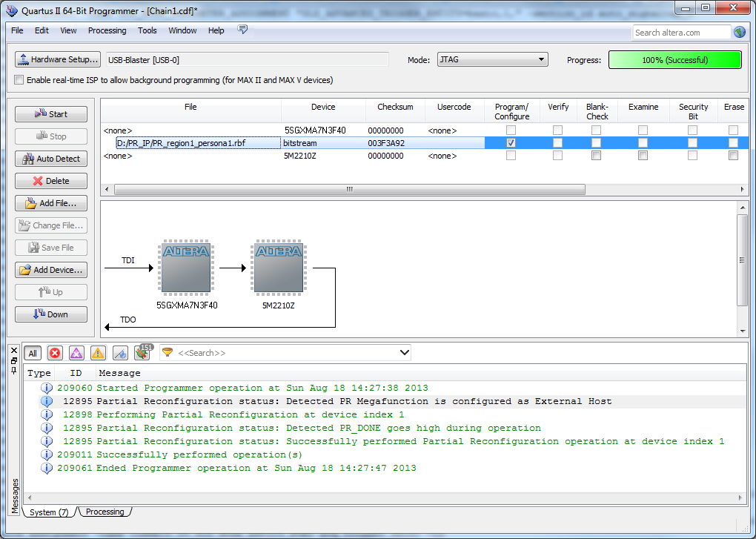756x539 pixels.
Task: Enable real-time ISP background programming checkbox
Action: pos(19,80)
